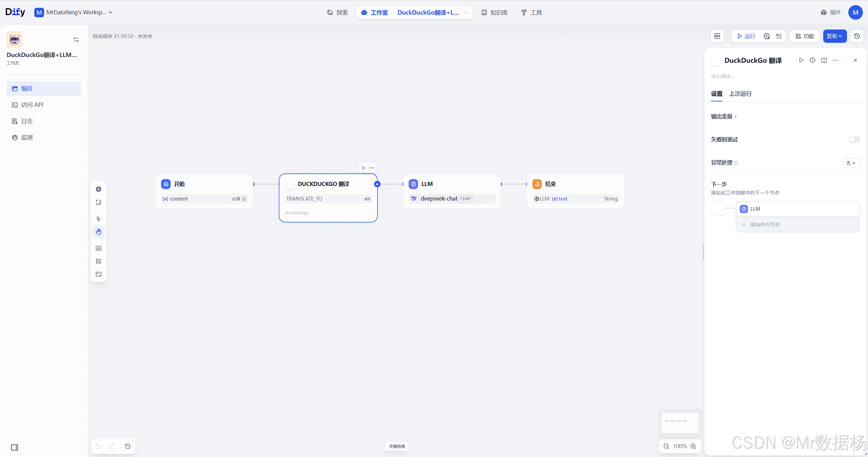
Task: Click the 运行 run button
Action: 746,36
